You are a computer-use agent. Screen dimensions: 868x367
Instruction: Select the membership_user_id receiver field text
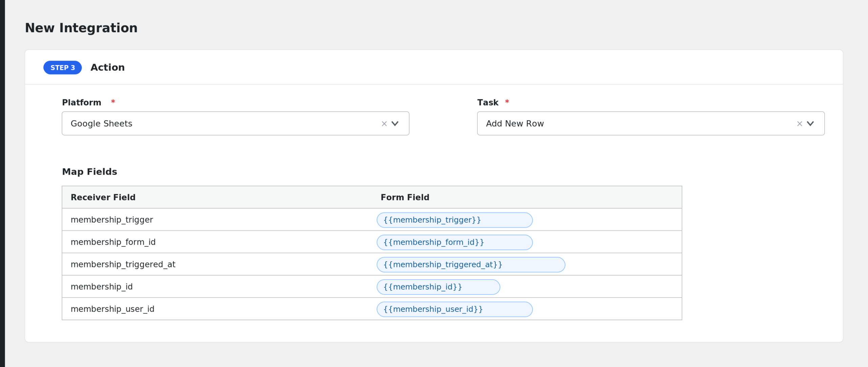click(x=113, y=309)
